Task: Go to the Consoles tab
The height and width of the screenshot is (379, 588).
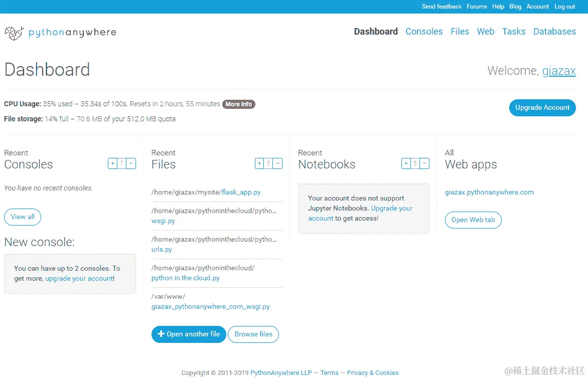Action: (424, 32)
